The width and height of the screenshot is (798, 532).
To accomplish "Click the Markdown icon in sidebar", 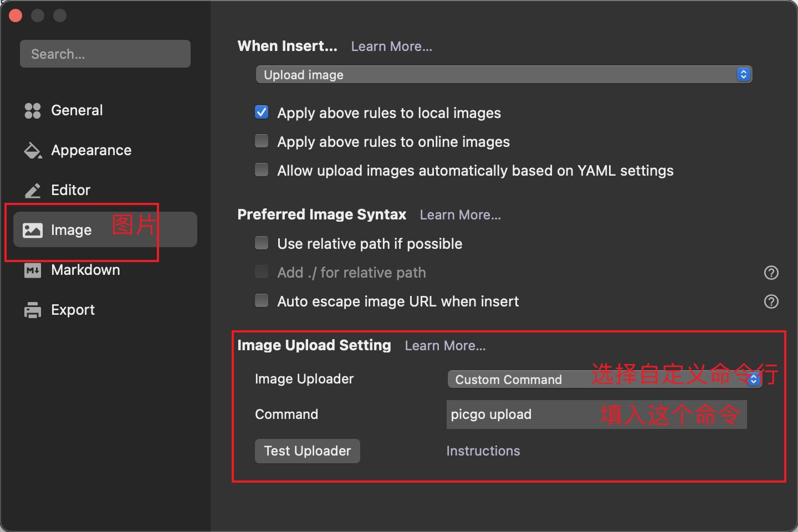I will [x=33, y=270].
